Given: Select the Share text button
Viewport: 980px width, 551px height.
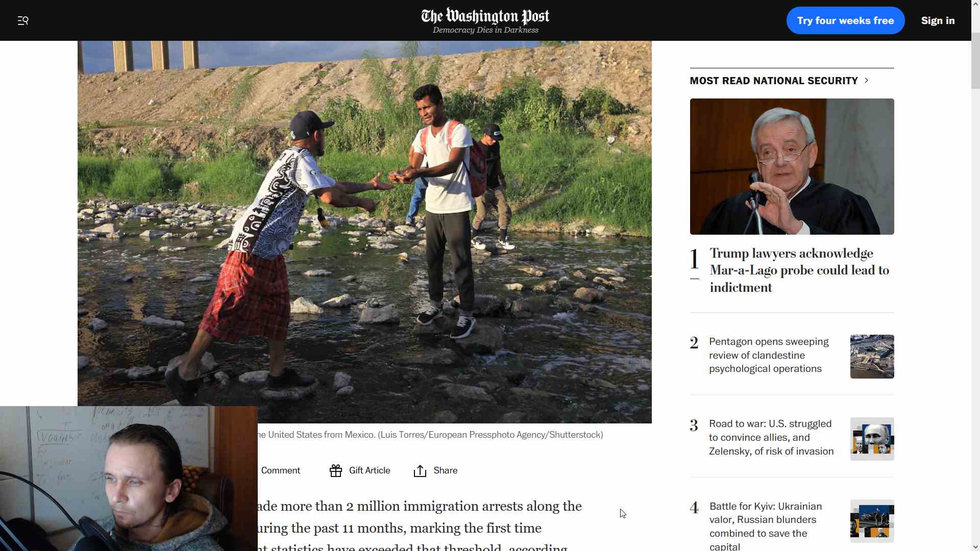Looking at the screenshot, I should 445,470.
